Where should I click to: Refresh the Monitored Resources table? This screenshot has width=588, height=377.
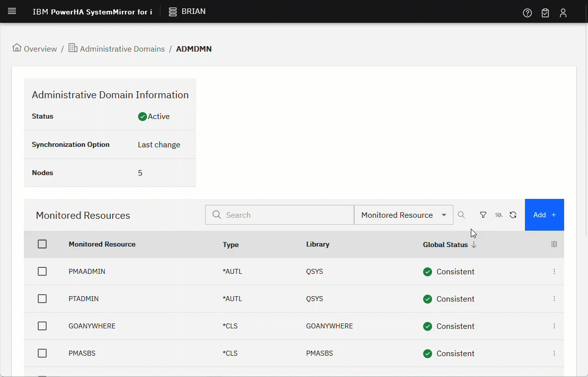point(513,215)
